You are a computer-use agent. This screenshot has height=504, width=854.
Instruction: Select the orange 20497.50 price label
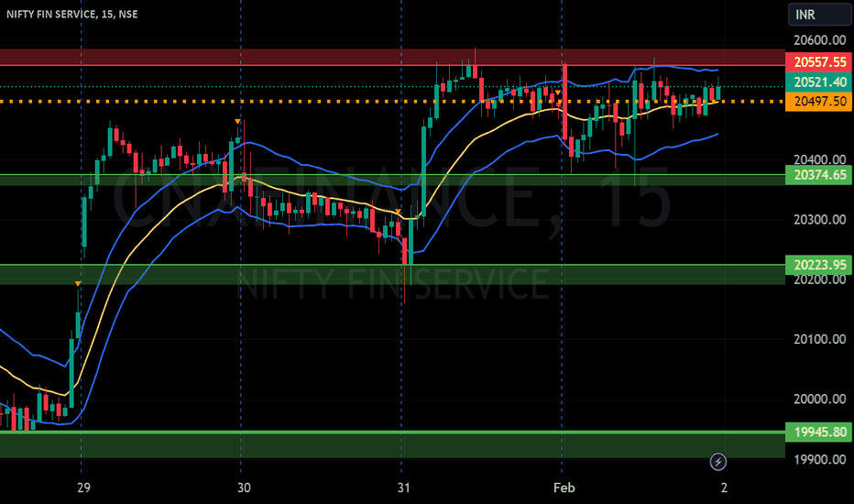tap(820, 102)
